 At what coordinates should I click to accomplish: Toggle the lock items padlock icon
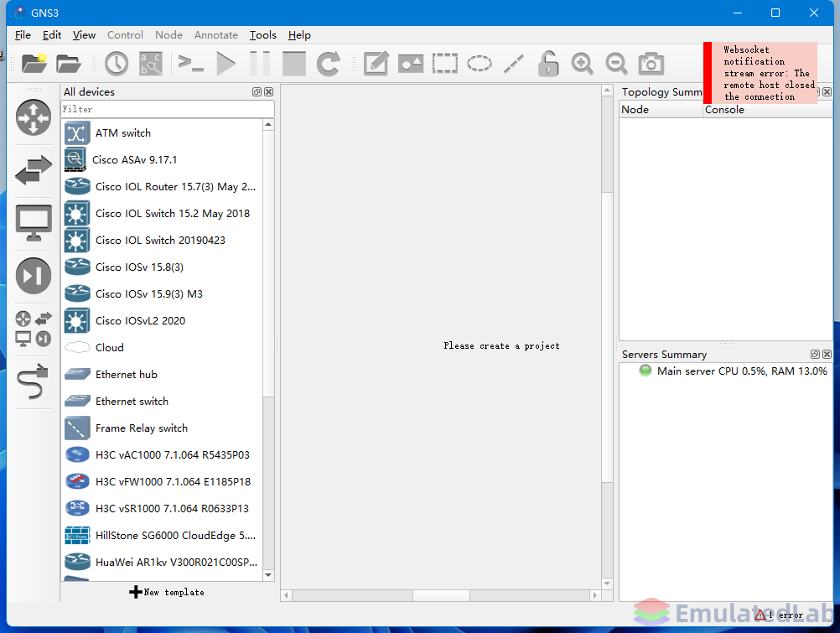coord(548,64)
